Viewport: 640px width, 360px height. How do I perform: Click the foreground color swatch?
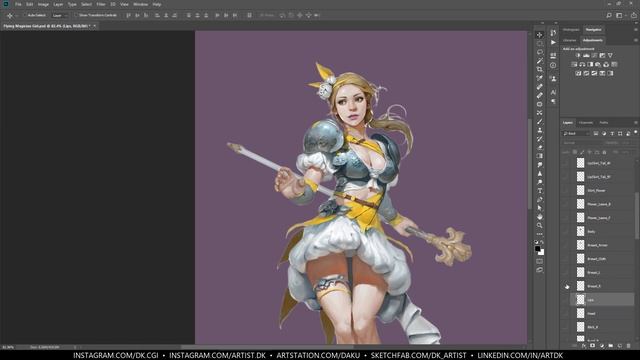coord(538,248)
